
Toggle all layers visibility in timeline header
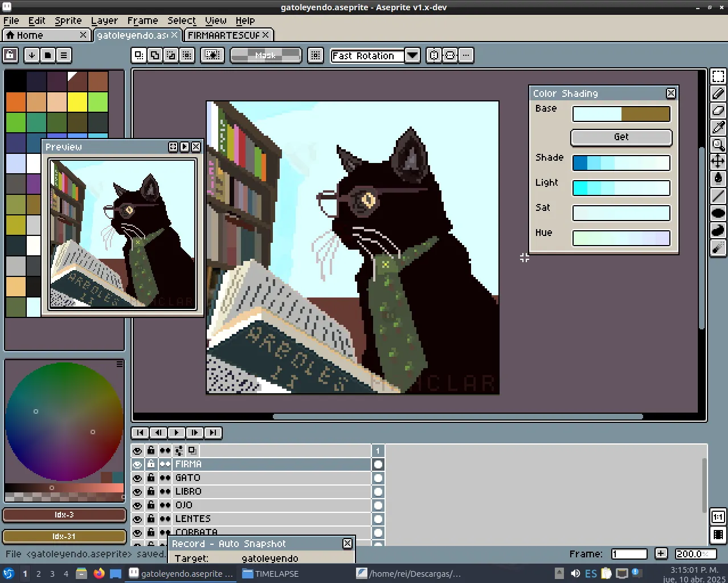137,451
